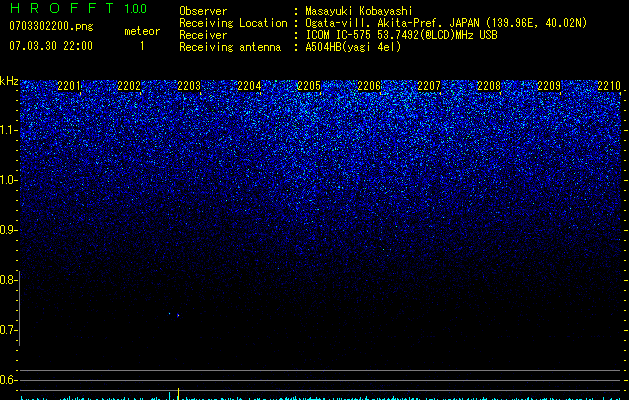Select the filename 0703302200.png

51,26
